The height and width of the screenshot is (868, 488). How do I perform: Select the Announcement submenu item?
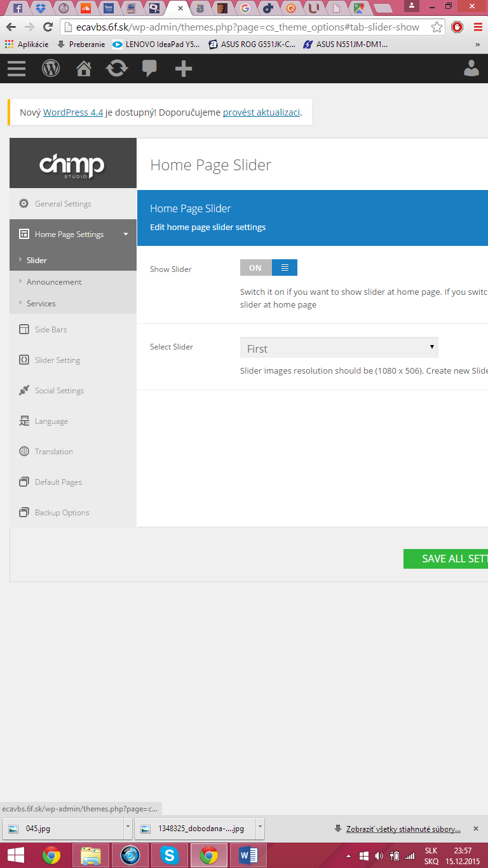coord(73,282)
